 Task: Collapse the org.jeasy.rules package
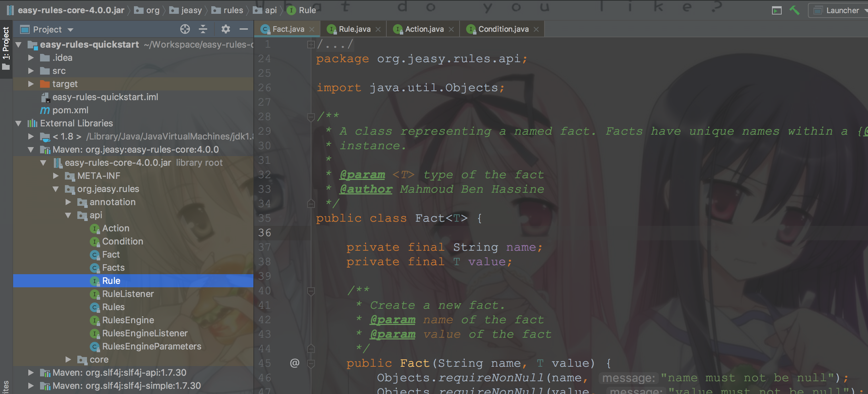56,189
